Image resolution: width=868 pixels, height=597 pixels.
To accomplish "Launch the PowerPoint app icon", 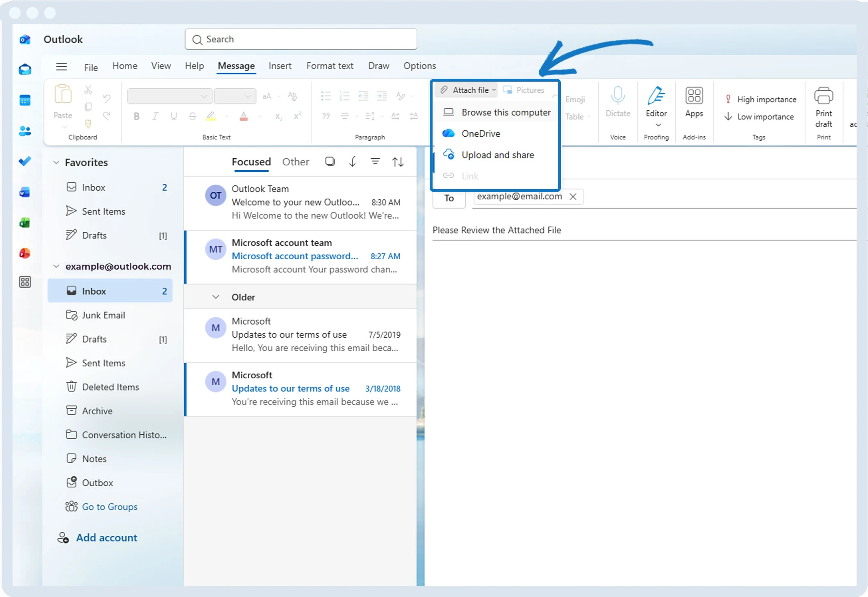I will (25, 253).
